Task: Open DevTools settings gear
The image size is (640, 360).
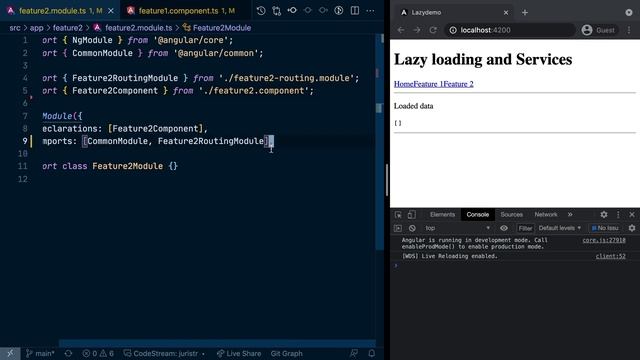Action: pos(604,214)
